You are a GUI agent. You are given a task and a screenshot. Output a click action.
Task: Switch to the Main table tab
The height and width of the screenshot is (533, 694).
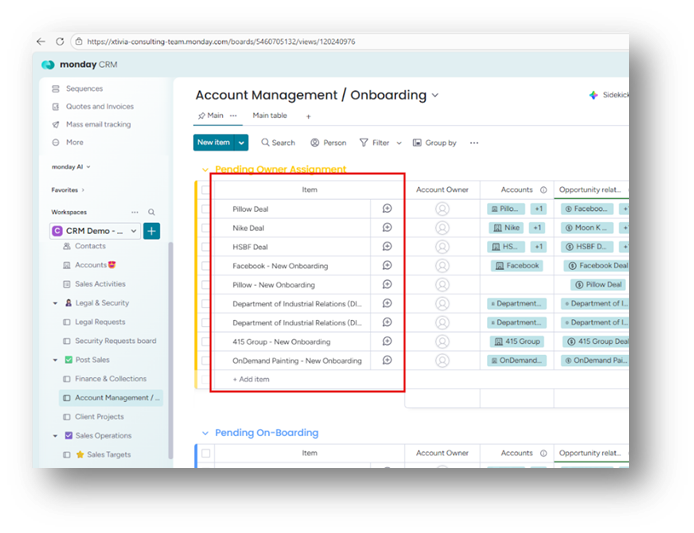click(270, 116)
